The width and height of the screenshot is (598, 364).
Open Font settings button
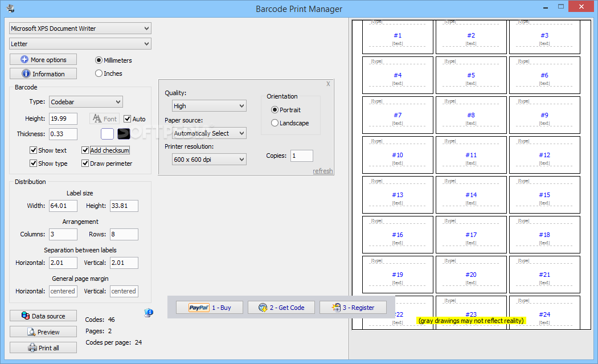click(104, 118)
